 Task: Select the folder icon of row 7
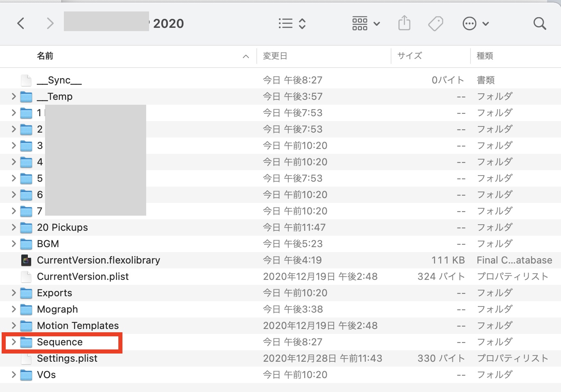click(26, 211)
